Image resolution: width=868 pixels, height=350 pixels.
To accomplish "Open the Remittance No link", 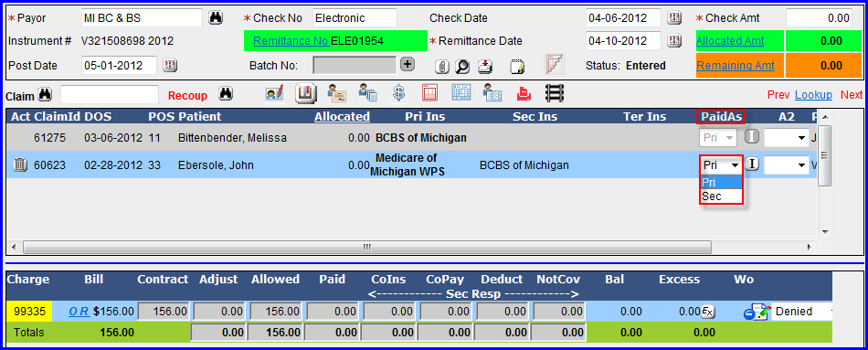I will coord(291,41).
